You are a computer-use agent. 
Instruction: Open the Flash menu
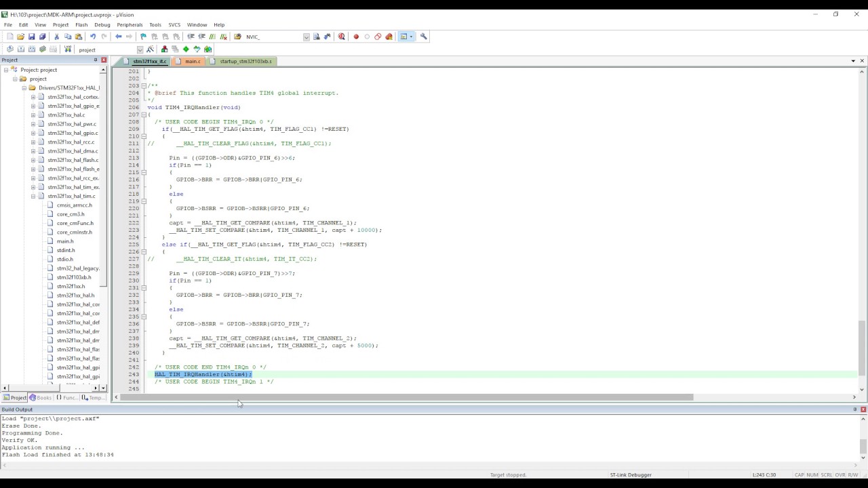pyautogui.click(x=81, y=24)
